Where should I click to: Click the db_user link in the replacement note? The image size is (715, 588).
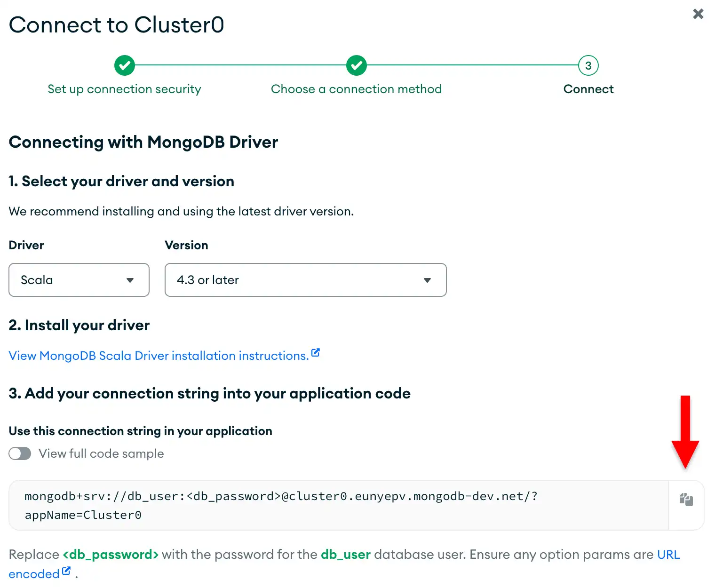345,554
